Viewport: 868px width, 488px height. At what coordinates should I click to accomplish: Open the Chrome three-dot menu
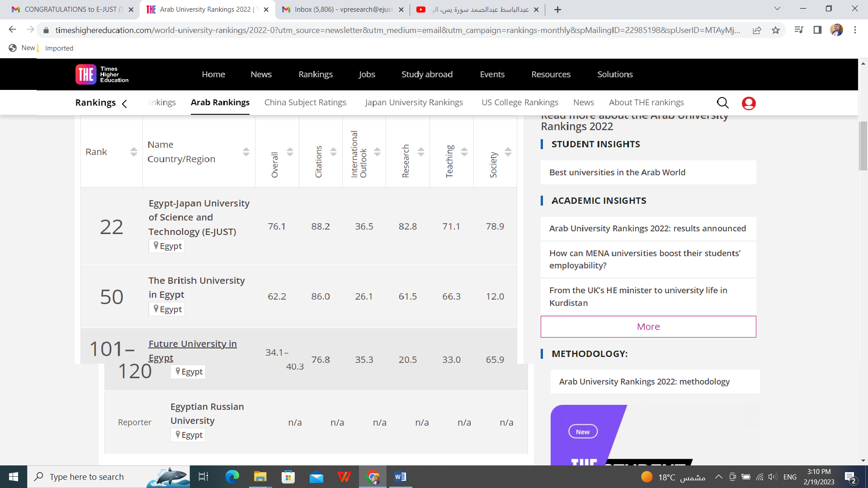click(x=855, y=30)
